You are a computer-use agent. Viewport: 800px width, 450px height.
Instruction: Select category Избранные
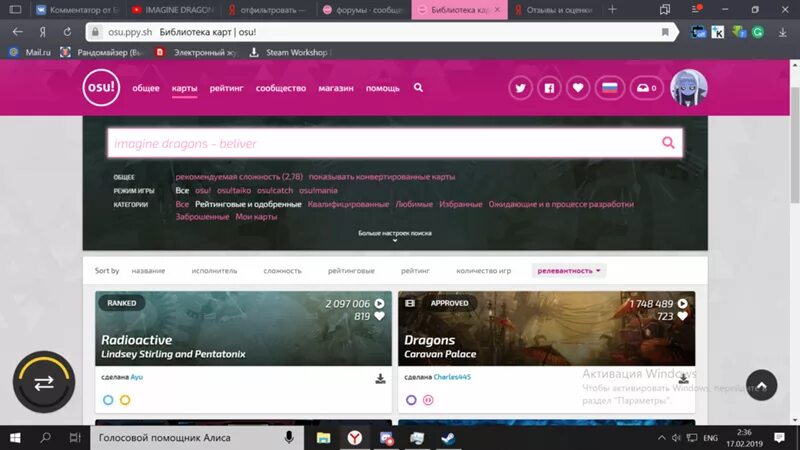(461, 204)
